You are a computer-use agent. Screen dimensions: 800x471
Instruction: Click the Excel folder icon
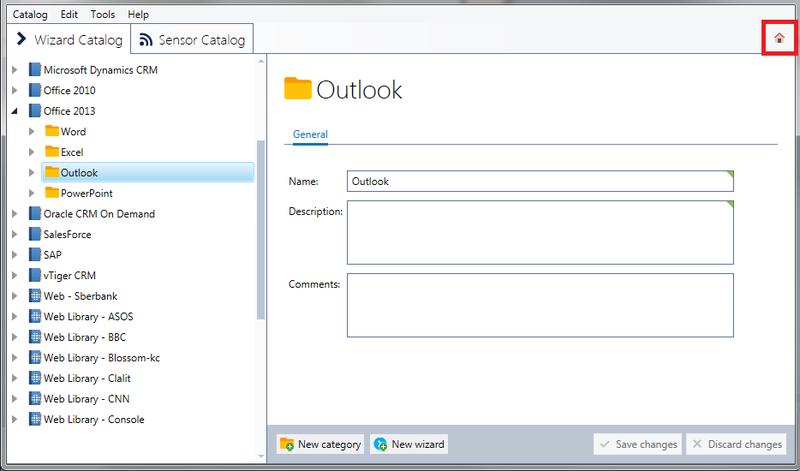click(x=52, y=152)
